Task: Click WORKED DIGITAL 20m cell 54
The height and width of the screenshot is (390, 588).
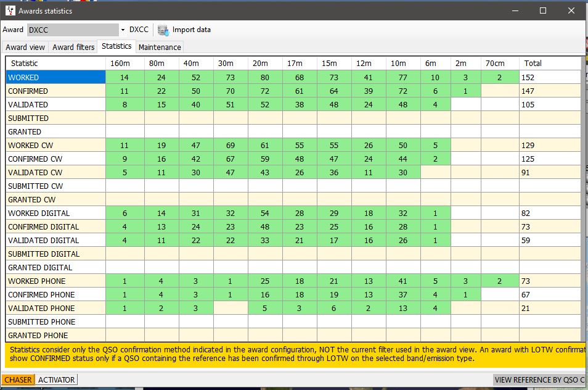Action: pyautogui.click(x=265, y=214)
